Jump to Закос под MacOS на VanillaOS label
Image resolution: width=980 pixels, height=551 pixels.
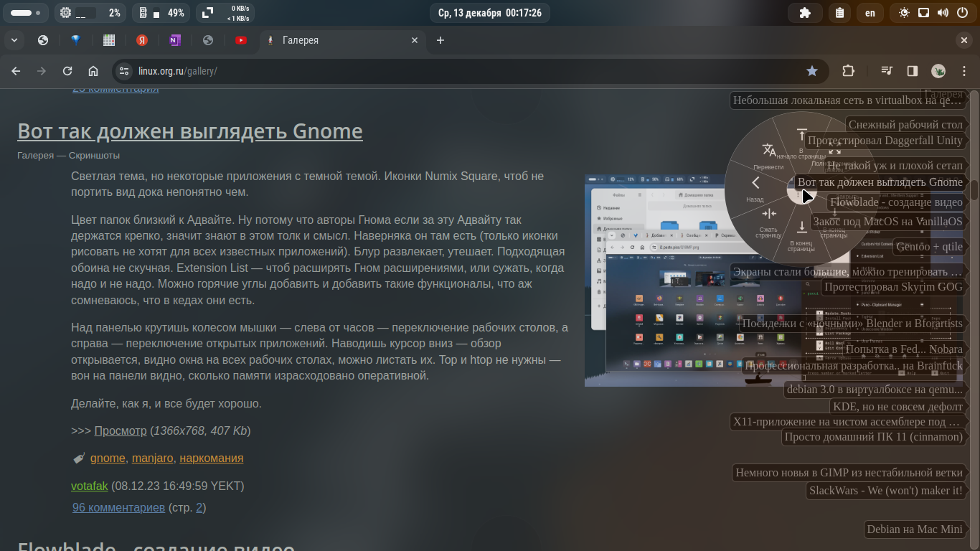[887, 221]
